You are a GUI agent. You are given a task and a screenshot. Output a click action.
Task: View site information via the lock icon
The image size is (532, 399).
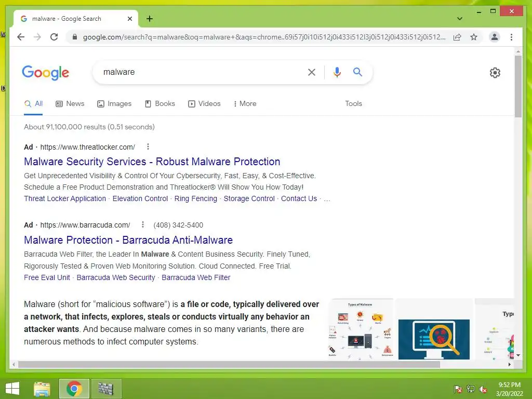pyautogui.click(x=75, y=37)
